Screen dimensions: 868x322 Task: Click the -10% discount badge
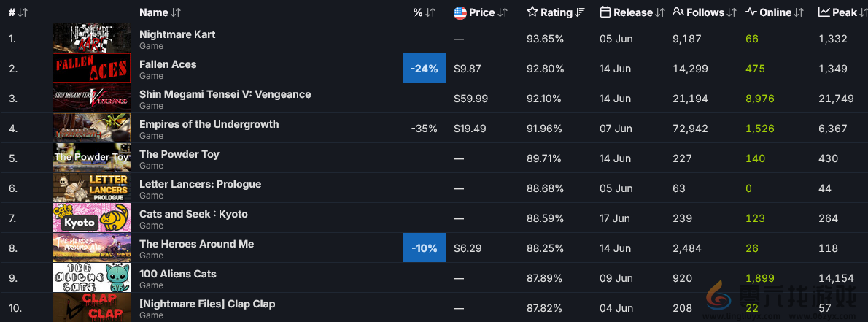424,248
